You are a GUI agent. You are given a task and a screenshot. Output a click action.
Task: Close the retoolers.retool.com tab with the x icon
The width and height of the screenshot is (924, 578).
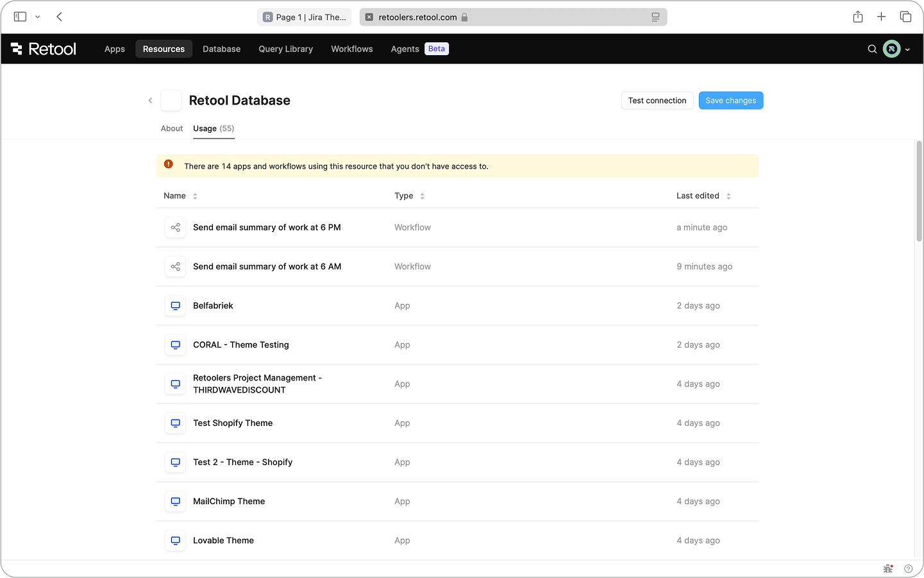click(369, 17)
